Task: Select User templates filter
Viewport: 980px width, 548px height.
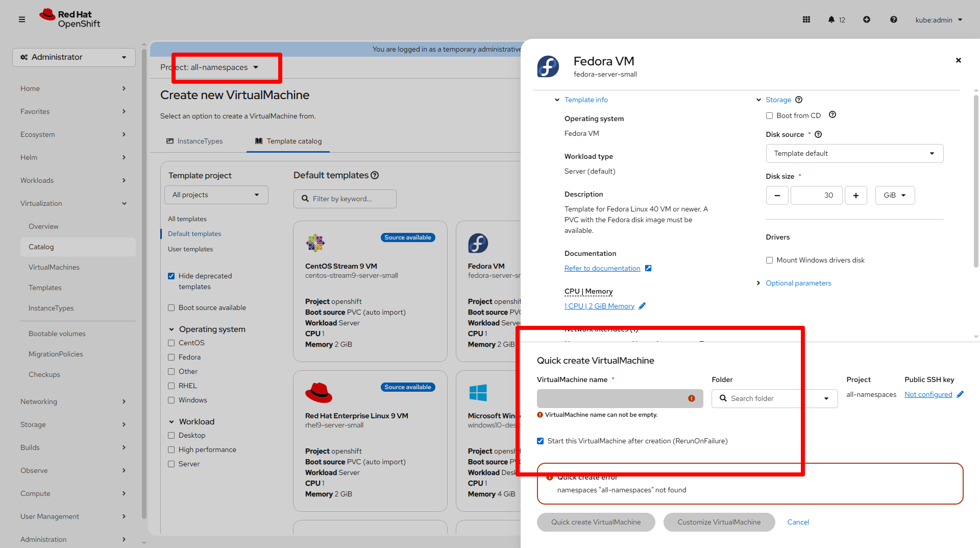Action: [x=190, y=249]
